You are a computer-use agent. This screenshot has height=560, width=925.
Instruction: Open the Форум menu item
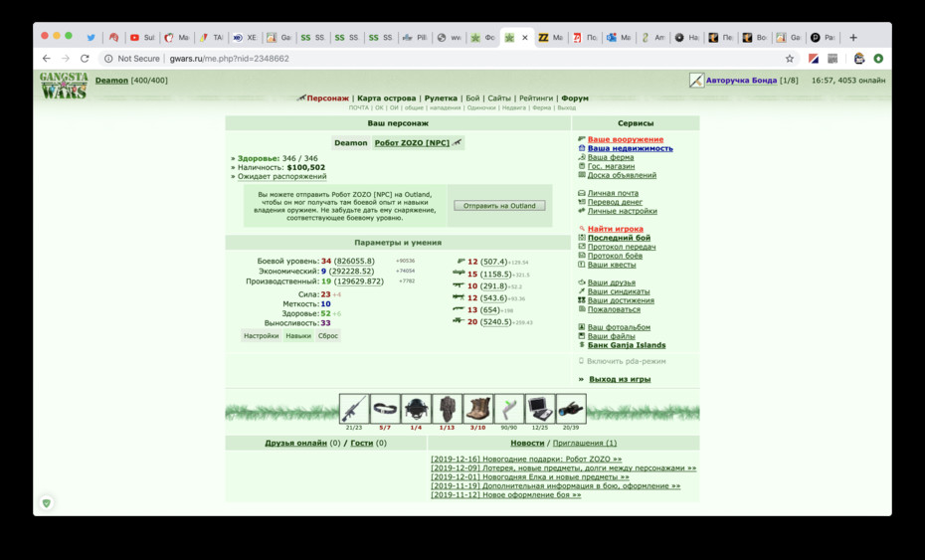point(575,97)
